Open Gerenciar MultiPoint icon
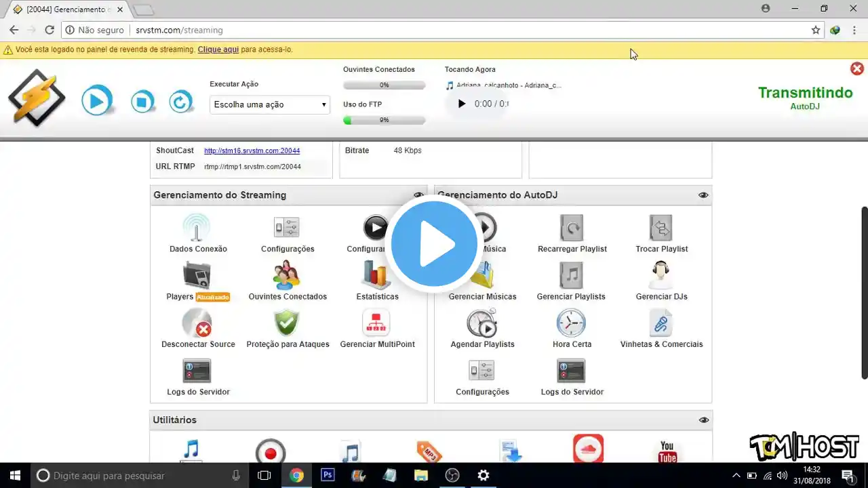 click(x=376, y=323)
